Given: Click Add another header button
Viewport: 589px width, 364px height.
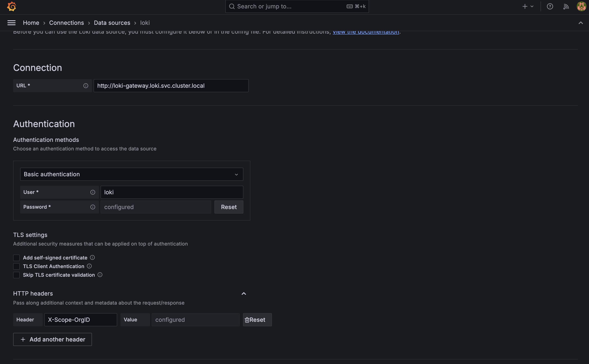Looking at the screenshot, I should pyautogui.click(x=53, y=339).
